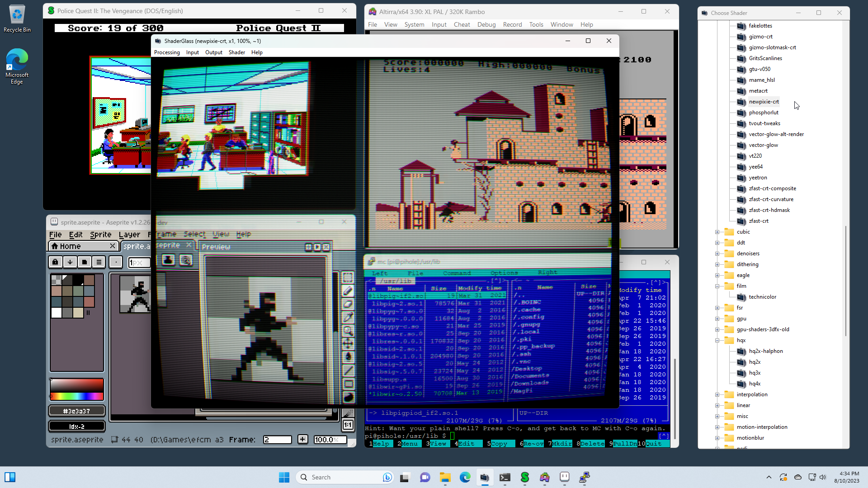Click the 1:1 zoom button in Aseprite

coord(348,425)
